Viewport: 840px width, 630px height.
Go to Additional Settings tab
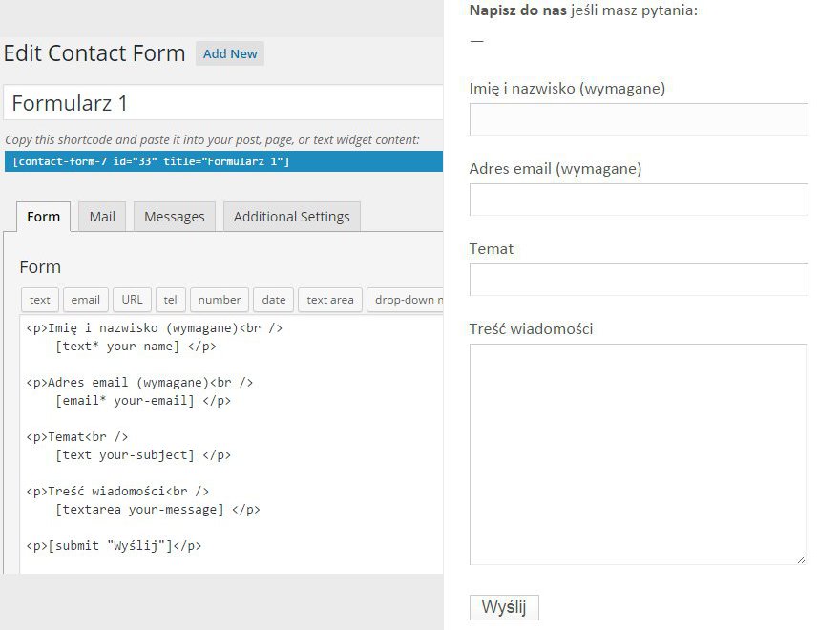coord(291,217)
